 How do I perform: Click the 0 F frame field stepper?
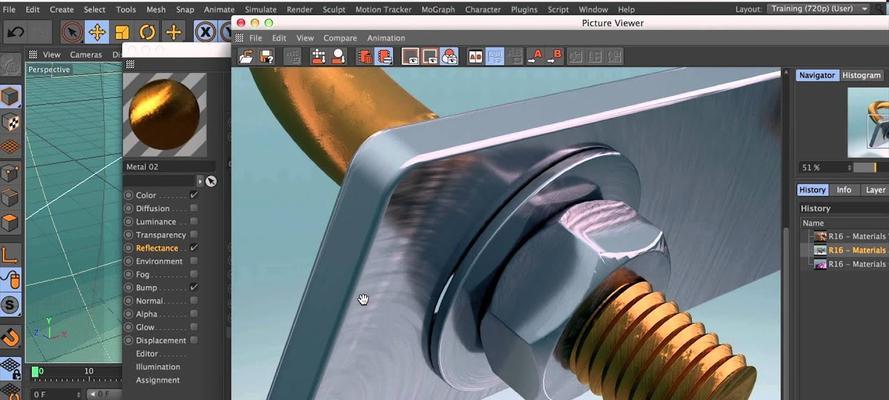click(79, 394)
